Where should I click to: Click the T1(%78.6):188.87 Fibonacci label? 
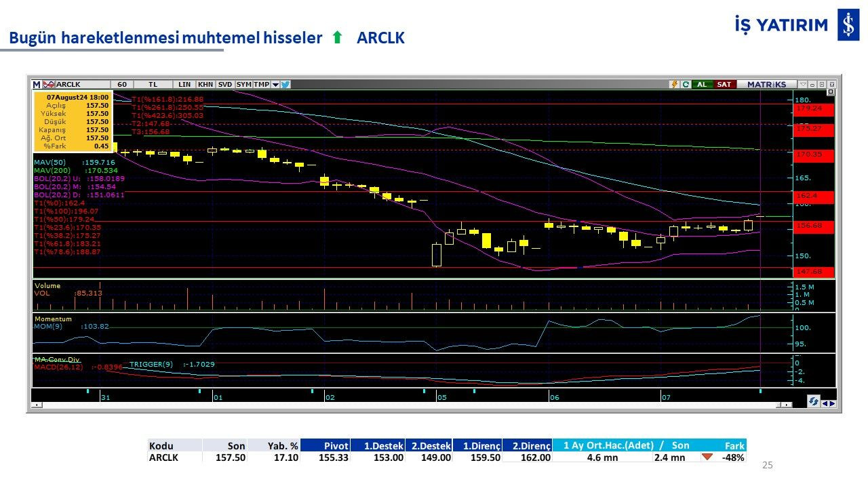tap(67, 252)
